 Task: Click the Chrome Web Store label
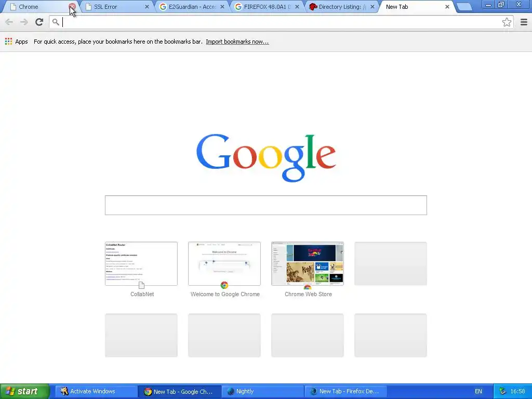click(x=308, y=294)
